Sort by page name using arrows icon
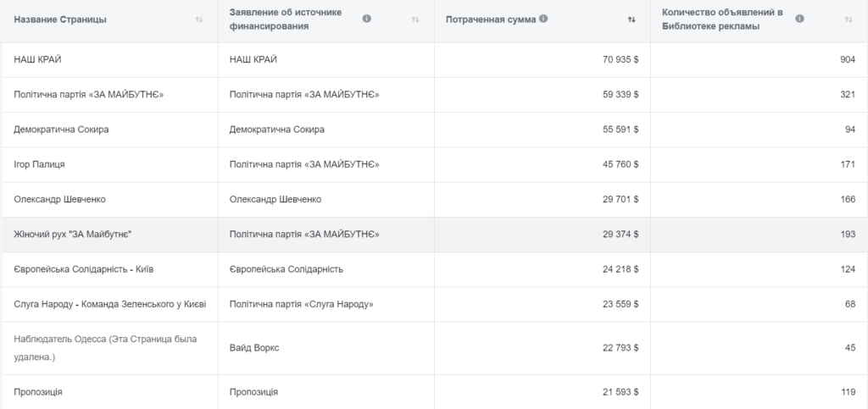This screenshot has height=409, width=868. 199,19
